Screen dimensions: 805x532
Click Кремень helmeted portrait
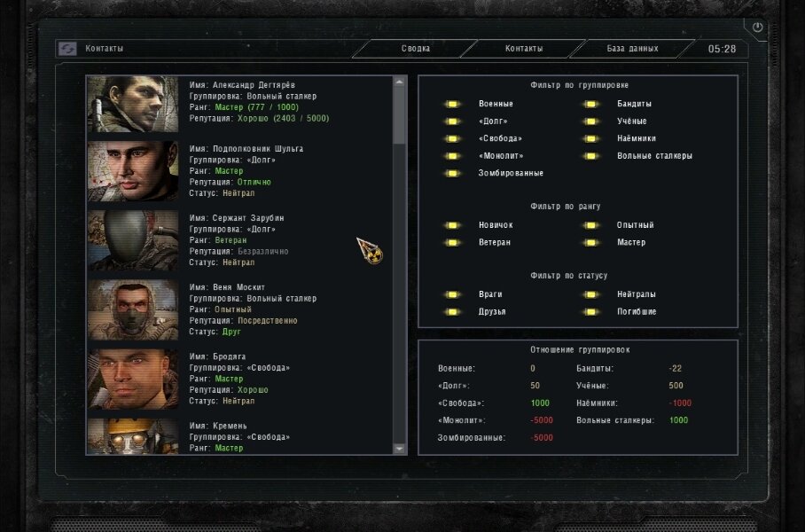pos(133,436)
